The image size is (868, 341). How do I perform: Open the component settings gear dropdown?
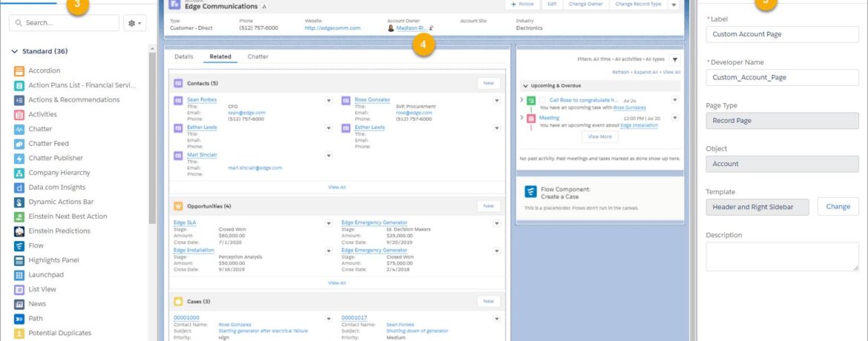click(x=136, y=24)
